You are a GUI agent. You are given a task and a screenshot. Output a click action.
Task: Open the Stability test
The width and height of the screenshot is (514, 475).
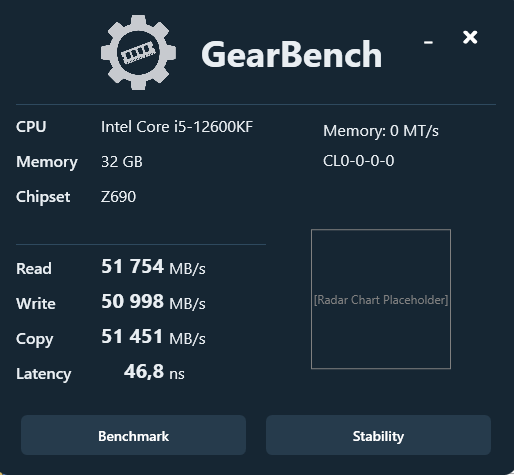[378, 435]
